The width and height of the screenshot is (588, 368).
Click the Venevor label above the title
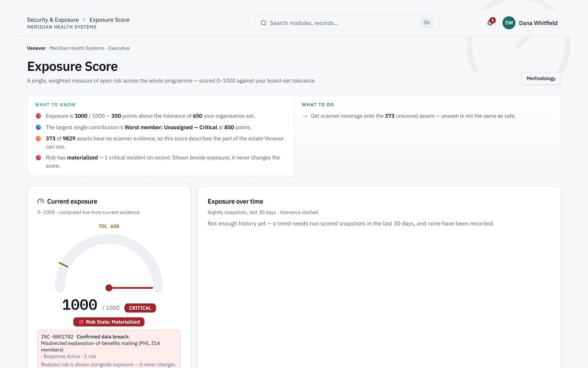[x=36, y=48]
